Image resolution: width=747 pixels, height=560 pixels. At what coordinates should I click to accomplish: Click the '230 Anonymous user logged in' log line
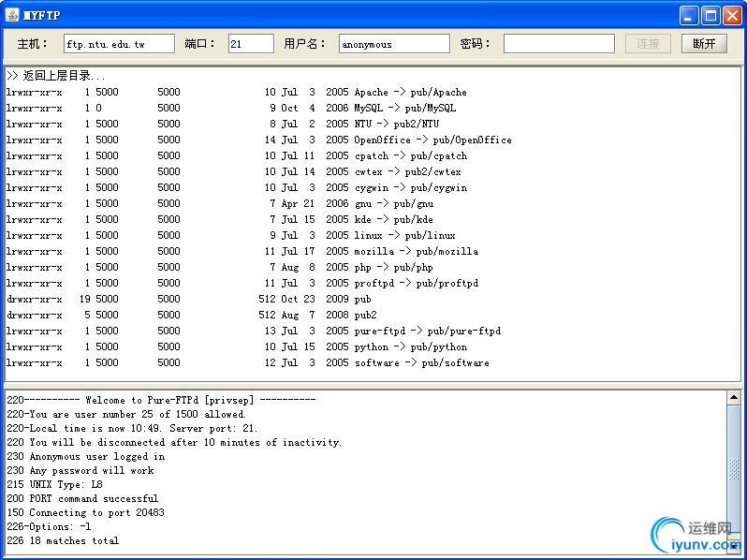pyautogui.click(x=86, y=457)
